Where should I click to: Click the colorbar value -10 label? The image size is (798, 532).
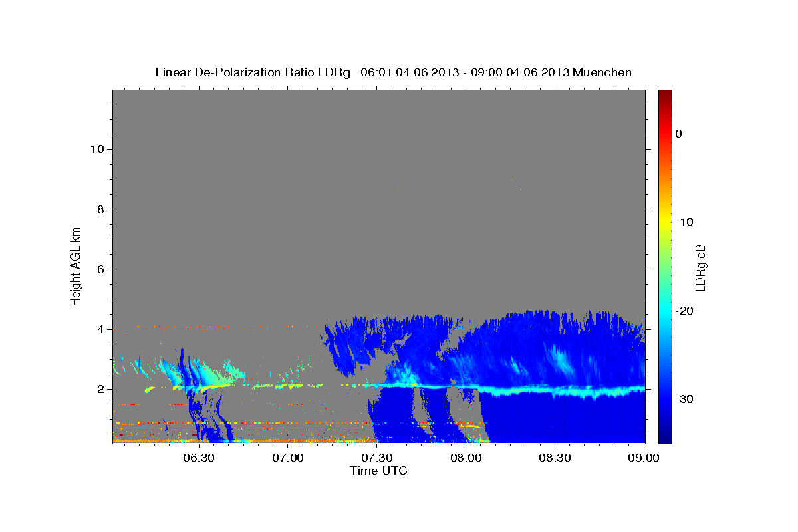tap(684, 222)
